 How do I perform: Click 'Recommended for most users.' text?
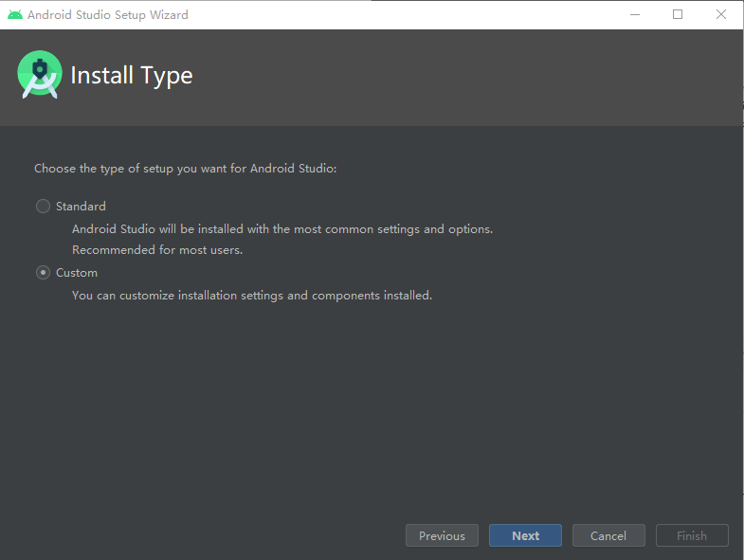click(157, 250)
